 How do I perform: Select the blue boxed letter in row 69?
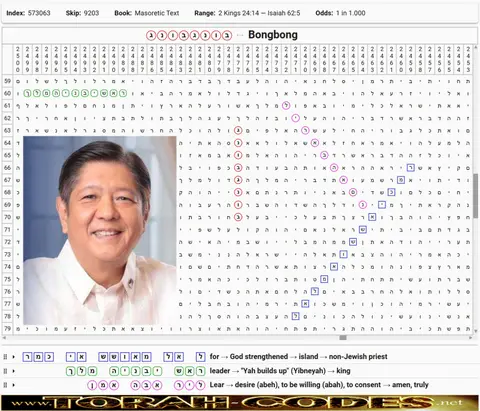click(x=382, y=205)
